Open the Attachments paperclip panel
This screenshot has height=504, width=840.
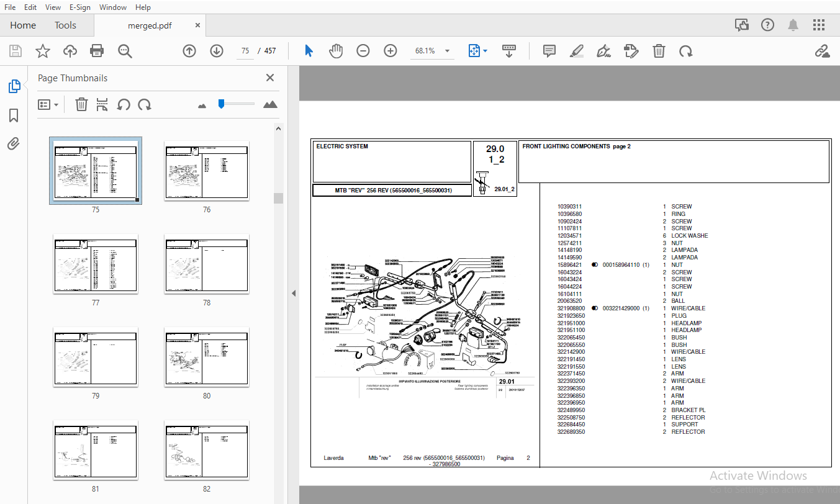[14, 144]
